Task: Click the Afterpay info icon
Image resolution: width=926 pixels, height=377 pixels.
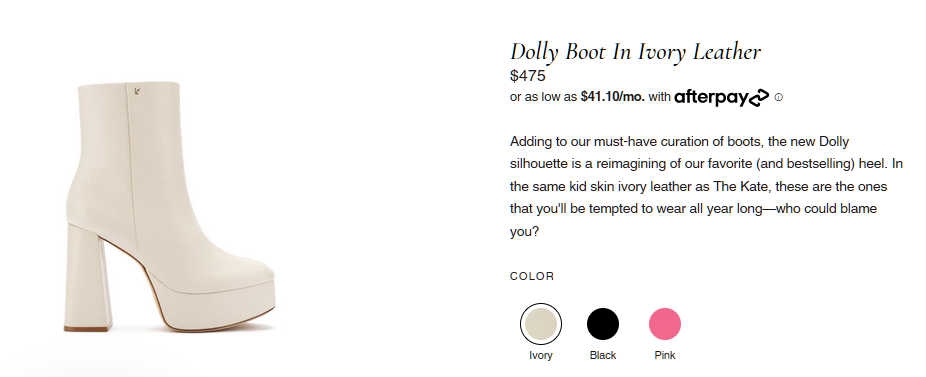Action: (x=778, y=97)
